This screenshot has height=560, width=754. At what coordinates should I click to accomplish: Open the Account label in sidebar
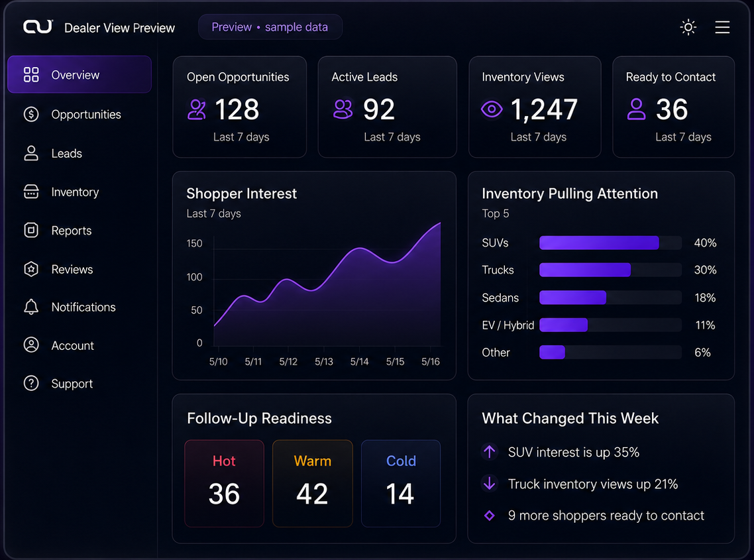[73, 345]
